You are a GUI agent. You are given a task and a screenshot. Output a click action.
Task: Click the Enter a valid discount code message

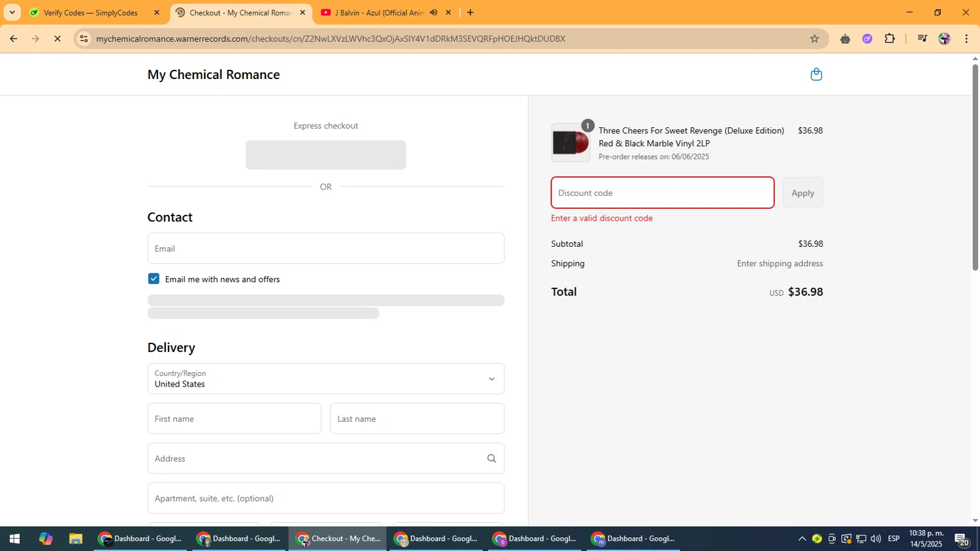pyautogui.click(x=602, y=218)
